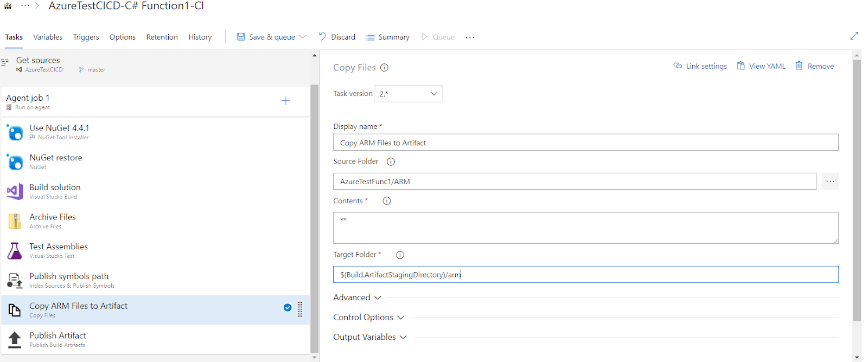
Task: Expand the Output Variables section
Action: (369, 337)
